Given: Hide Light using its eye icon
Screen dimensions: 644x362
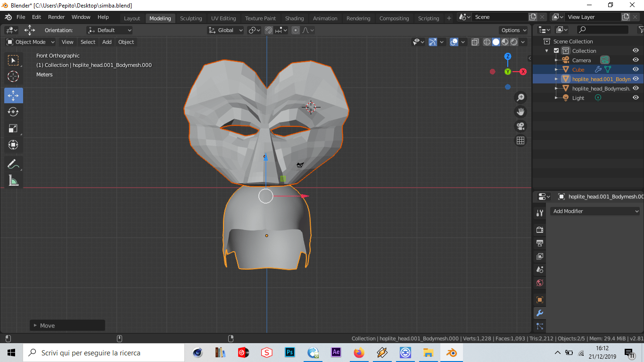Looking at the screenshot, I should pyautogui.click(x=636, y=98).
